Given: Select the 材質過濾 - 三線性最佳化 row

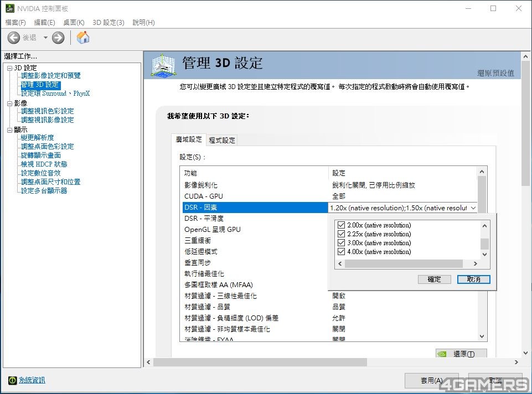Looking at the screenshot, I should (x=329, y=296).
